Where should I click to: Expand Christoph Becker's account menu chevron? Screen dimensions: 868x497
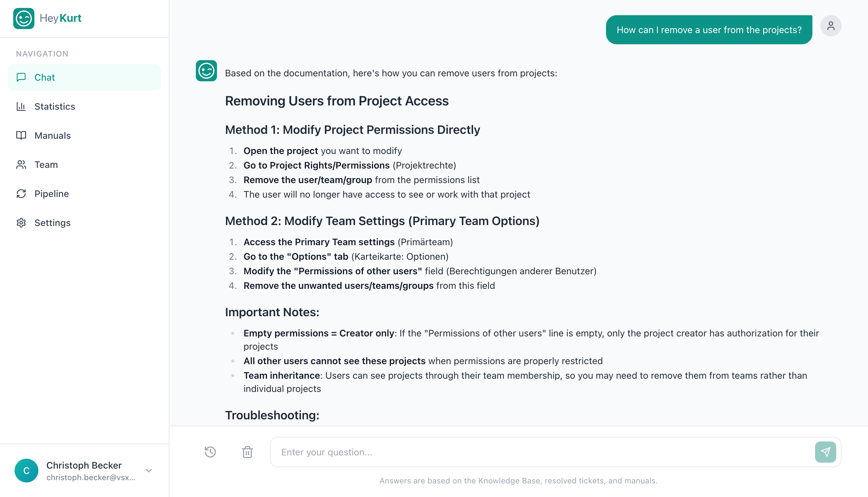click(x=149, y=470)
